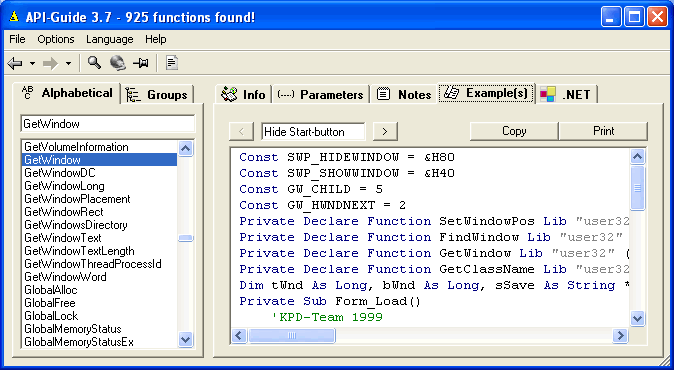Click the magnifying glass Search icon

coord(94,63)
